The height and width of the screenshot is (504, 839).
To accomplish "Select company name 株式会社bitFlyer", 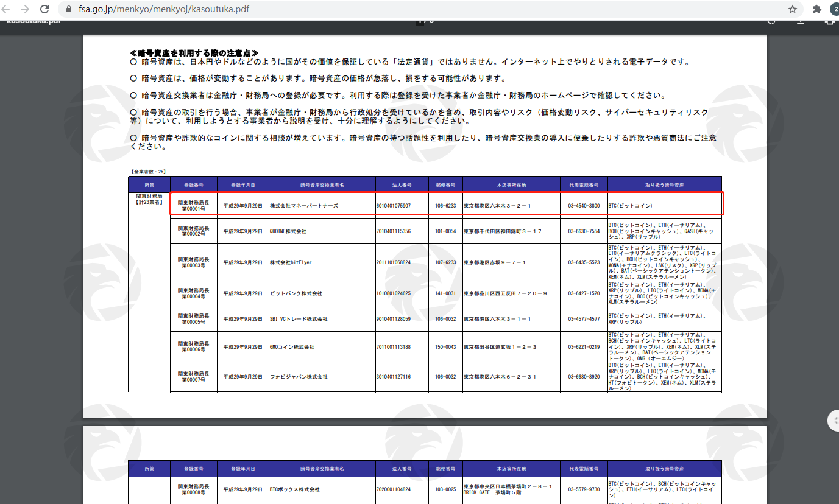I will point(291,262).
